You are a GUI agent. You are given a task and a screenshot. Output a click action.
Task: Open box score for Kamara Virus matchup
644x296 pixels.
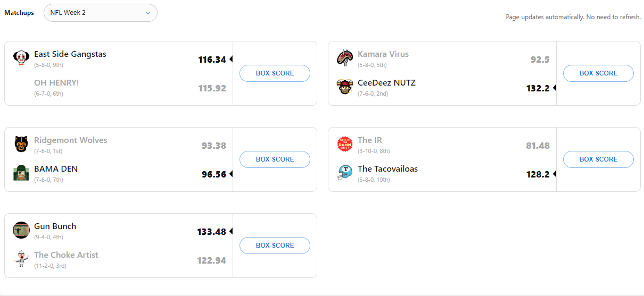(598, 73)
